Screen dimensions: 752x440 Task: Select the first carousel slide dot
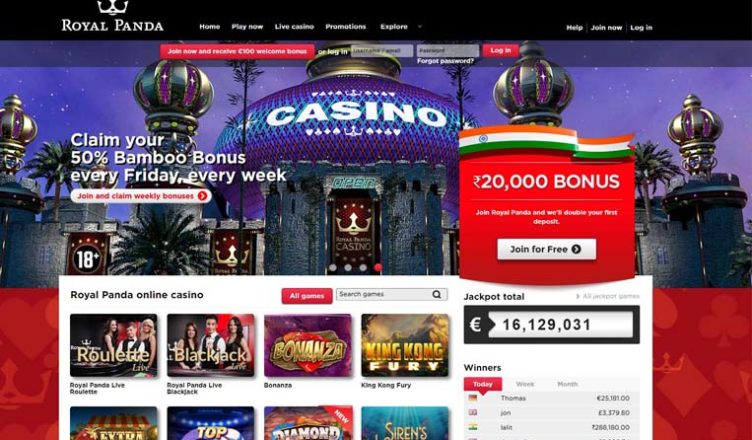coord(333,267)
